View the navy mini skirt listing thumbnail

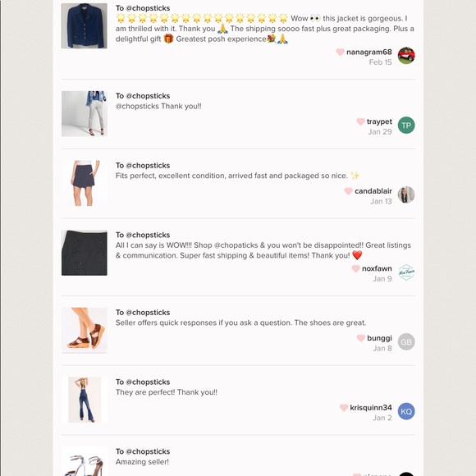tap(85, 183)
